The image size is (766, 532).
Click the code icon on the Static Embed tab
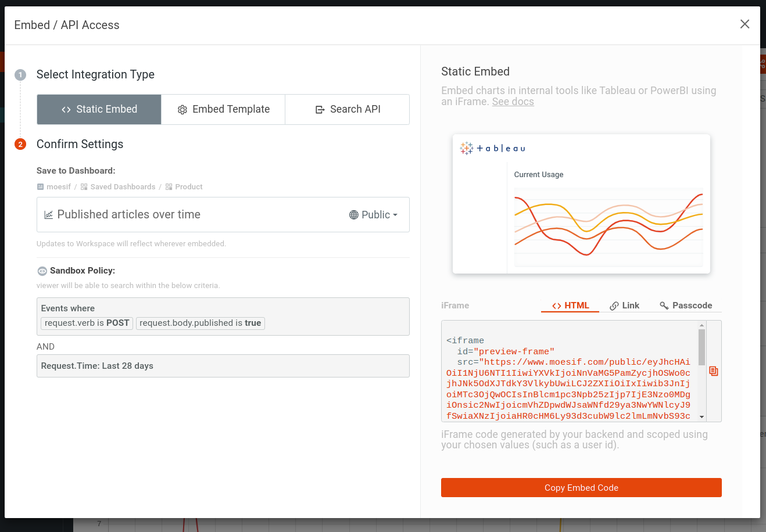[x=66, y=109]
